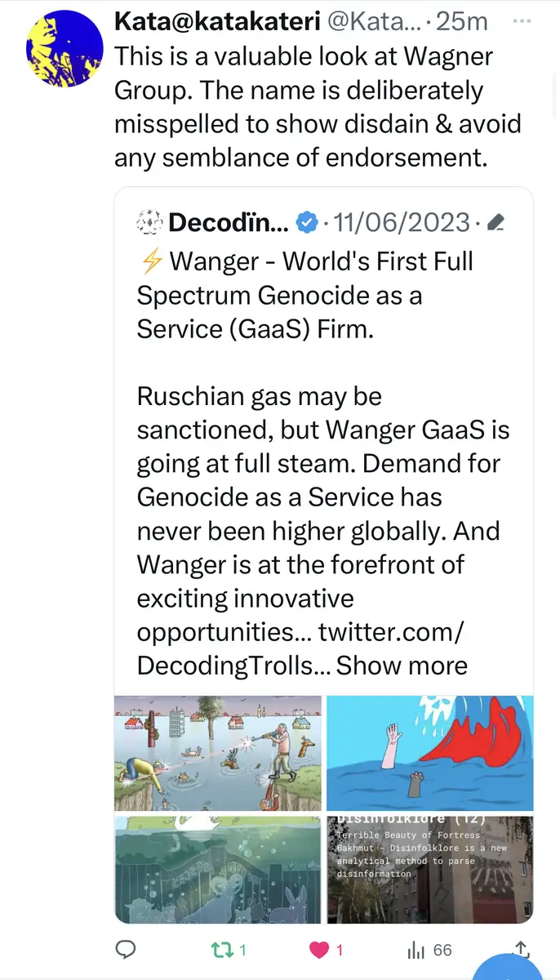Open the reply icon under the tweet
The width and height of the screenshot is (560, 980).
pos(126,950)
